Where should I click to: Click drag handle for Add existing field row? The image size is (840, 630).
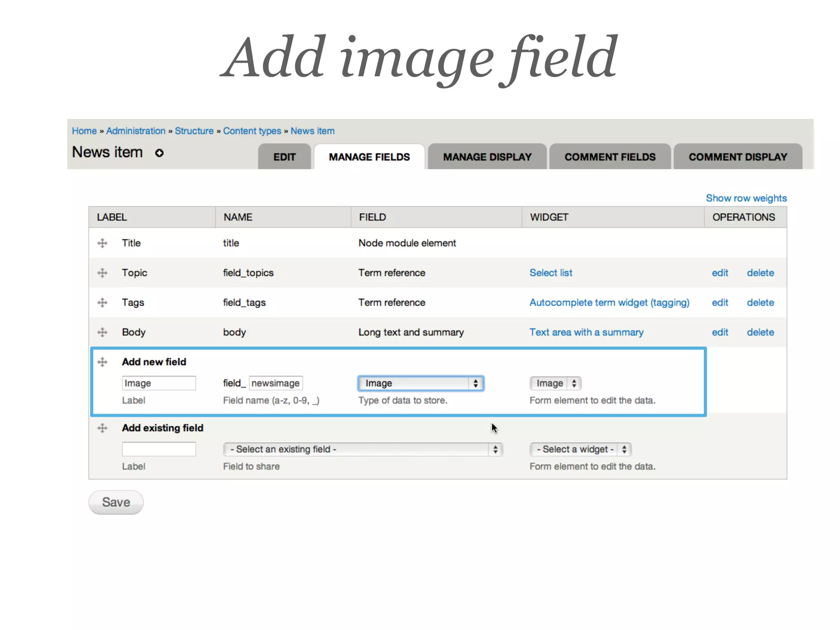(x=102, y=428)
